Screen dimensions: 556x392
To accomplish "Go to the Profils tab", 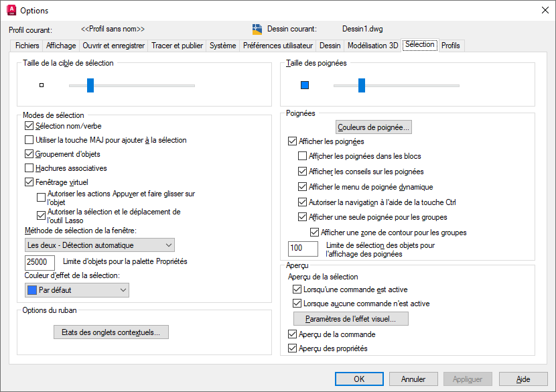I will [x=451, y=46].
